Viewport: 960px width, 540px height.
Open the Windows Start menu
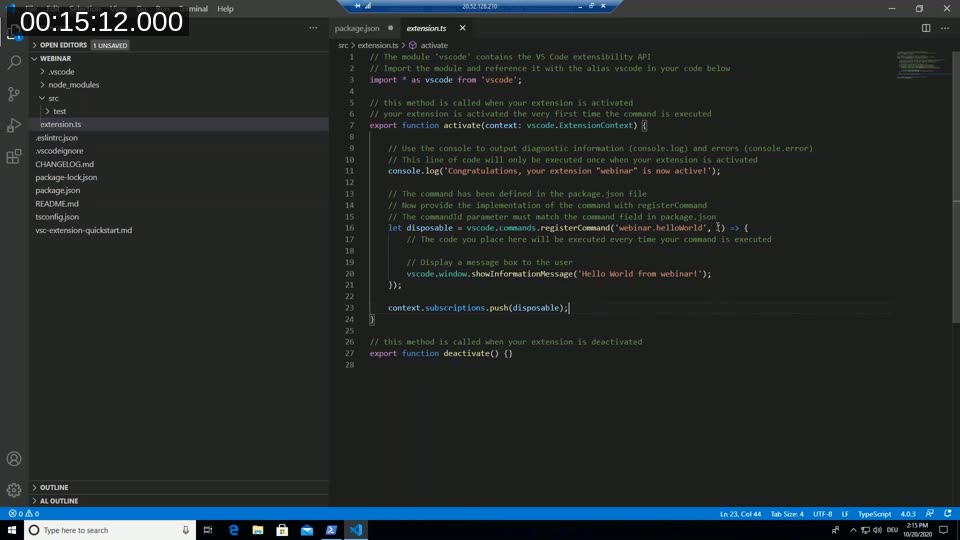pos(12,530)
